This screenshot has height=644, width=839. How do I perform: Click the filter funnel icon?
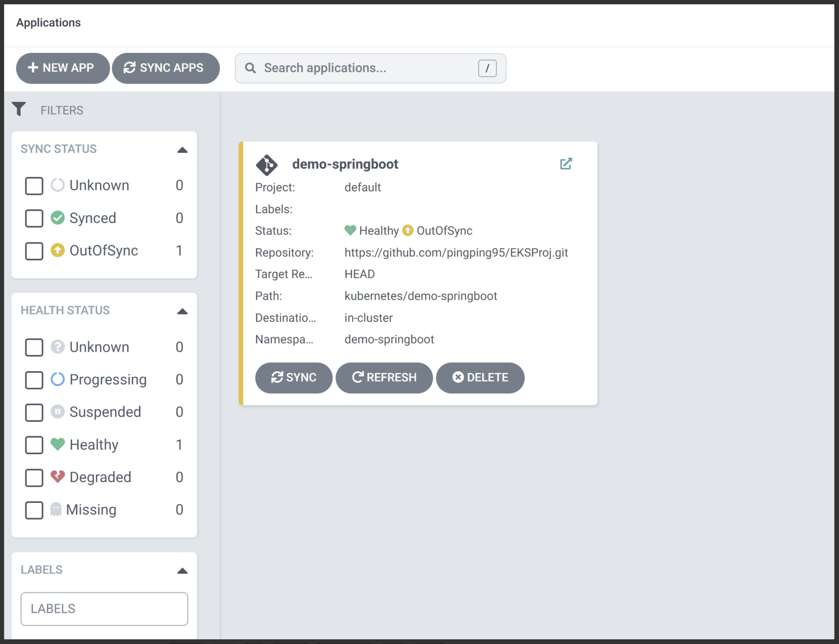(x=19, y=109)
